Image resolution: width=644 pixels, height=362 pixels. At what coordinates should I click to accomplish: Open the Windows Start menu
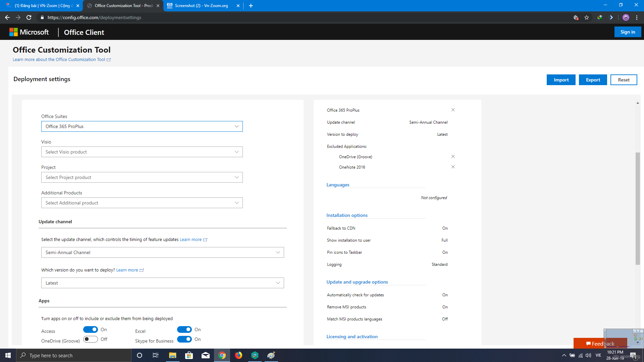click(8, 355)
